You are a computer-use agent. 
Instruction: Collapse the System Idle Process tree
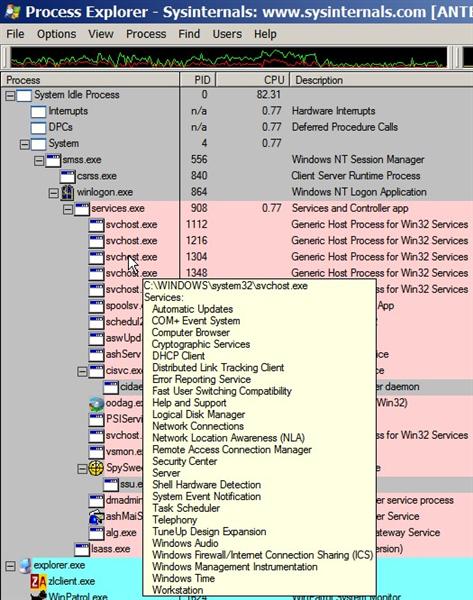click(10, 95)
